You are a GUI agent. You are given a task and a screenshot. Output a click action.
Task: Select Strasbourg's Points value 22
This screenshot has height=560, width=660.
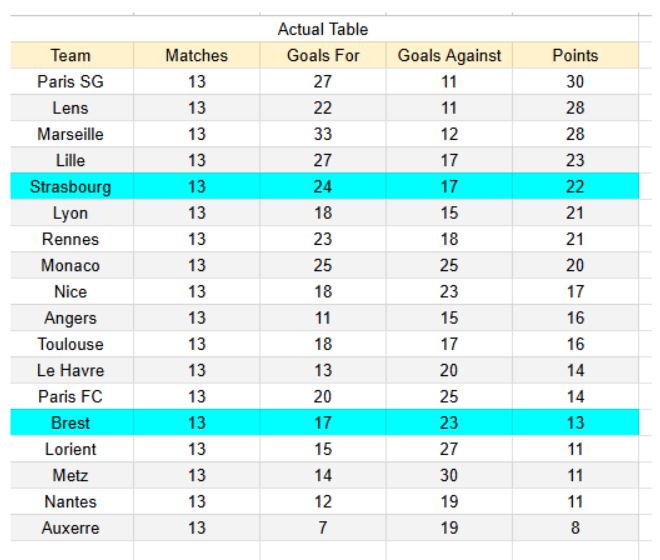point(574,187)
